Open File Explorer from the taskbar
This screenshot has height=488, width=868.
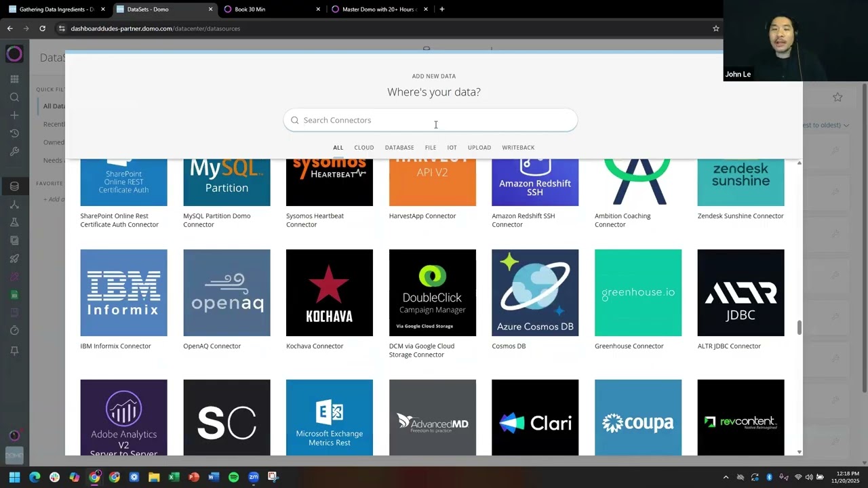154,477
